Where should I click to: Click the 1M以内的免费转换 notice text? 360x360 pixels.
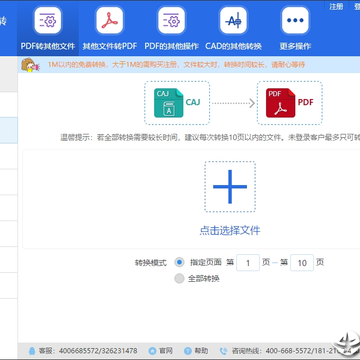tap(176, 65)
